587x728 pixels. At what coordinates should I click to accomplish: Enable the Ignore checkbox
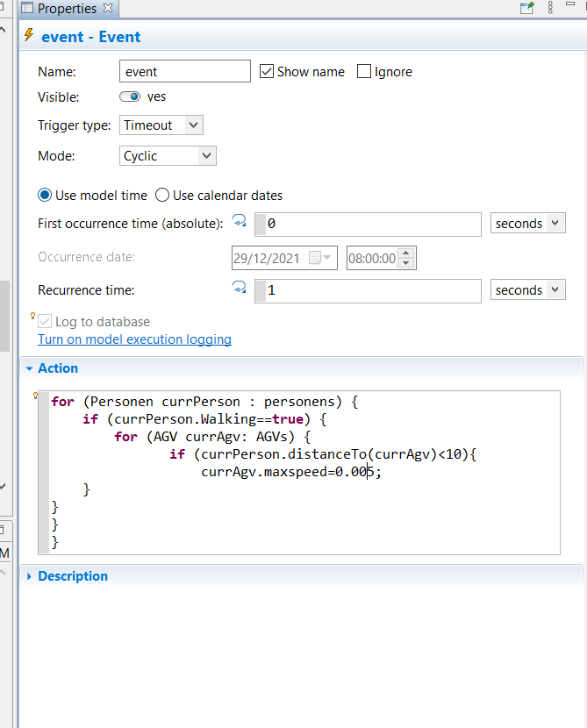point(364,72)
